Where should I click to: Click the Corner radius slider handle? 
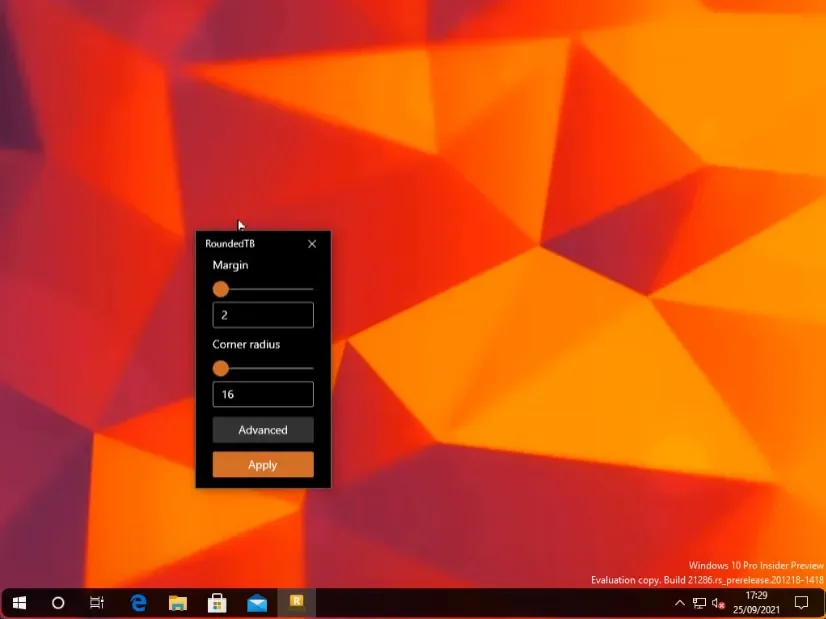[x=221, y=368]
